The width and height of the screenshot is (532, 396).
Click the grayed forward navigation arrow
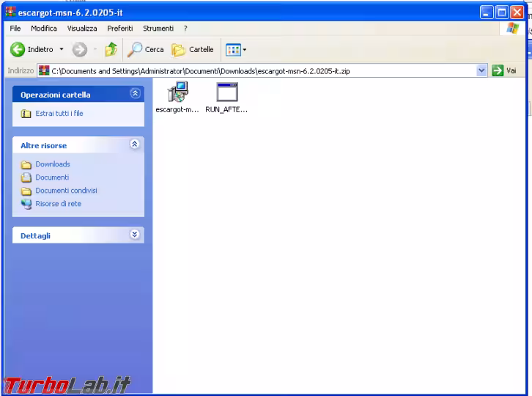tap(80, 50)
